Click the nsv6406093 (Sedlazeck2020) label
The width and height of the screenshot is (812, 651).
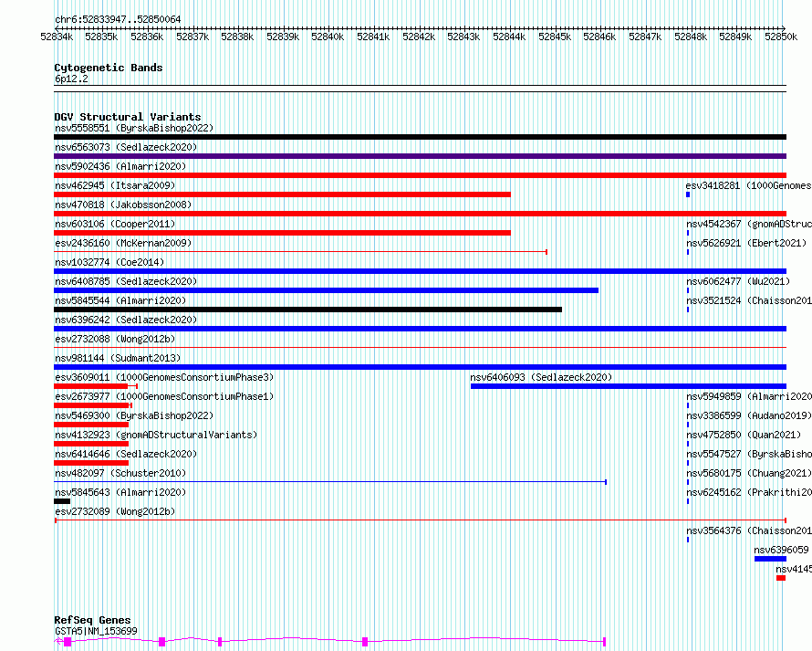click(541, 377)
